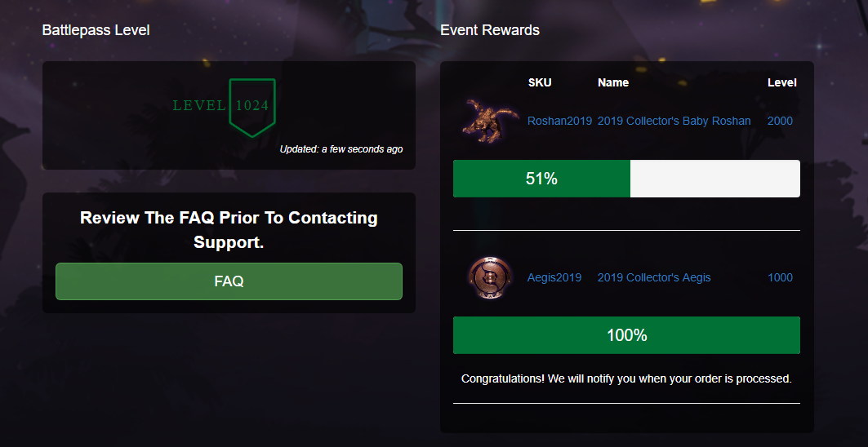Click the SKU column header
This screenshot has height=447, width=868.
[540, 82]
